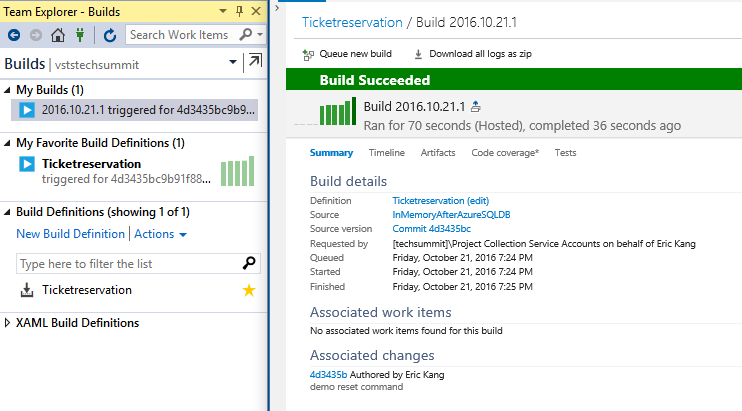Go to Team Explorer Home

tap(58, 35)
